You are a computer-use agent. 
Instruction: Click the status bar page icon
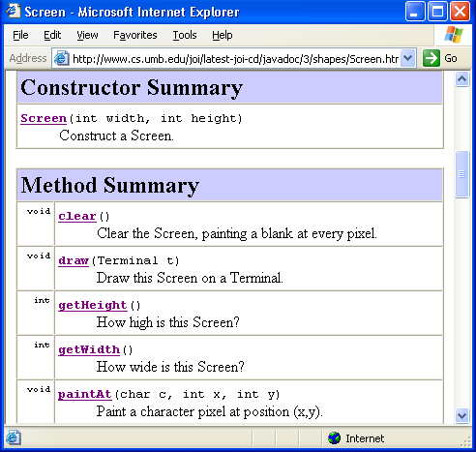(14, 437)
